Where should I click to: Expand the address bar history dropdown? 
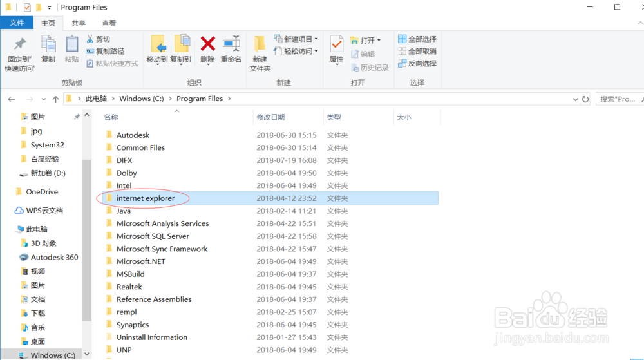tap(575, 99)
